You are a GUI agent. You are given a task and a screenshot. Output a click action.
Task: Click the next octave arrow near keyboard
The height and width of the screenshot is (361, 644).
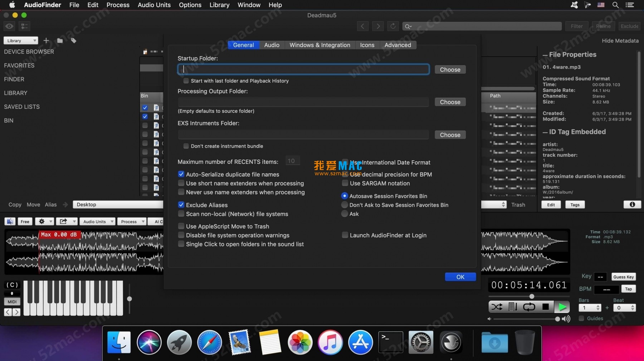click(x=16, y=312)
